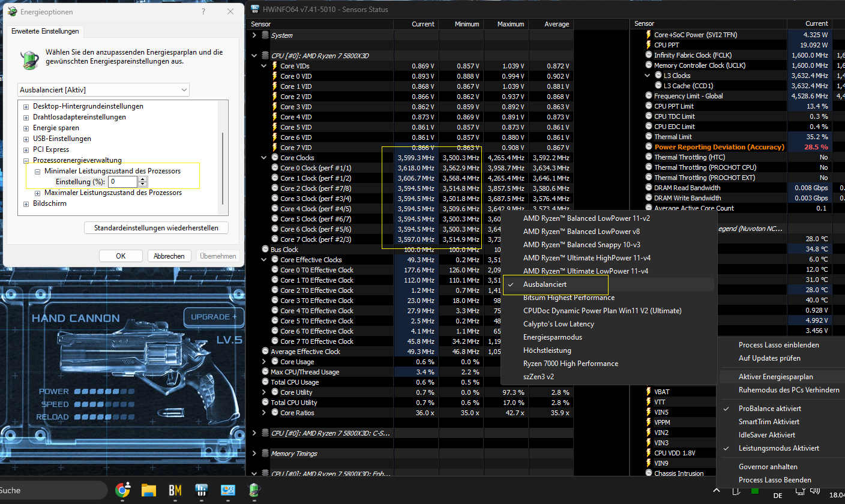Expand Maximaler Leistungszustand des Prozessors

37,193
